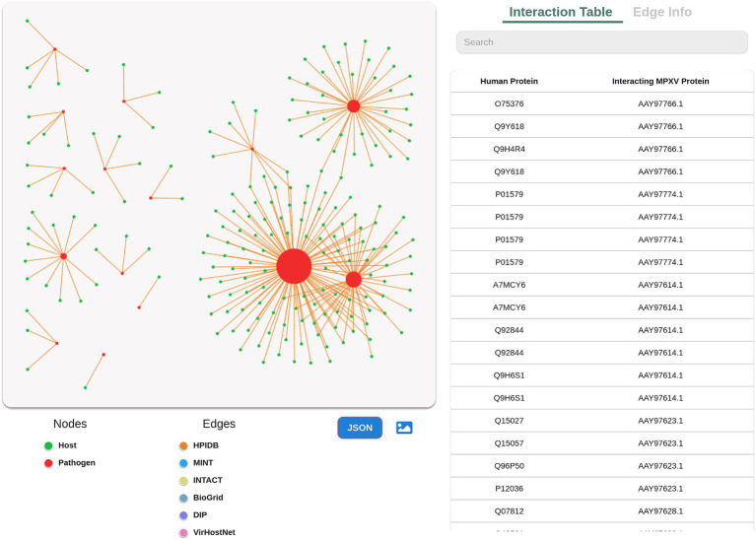Click the red Pathogen legend dot
The image size is (756, 540).
(x=48, y=463)
